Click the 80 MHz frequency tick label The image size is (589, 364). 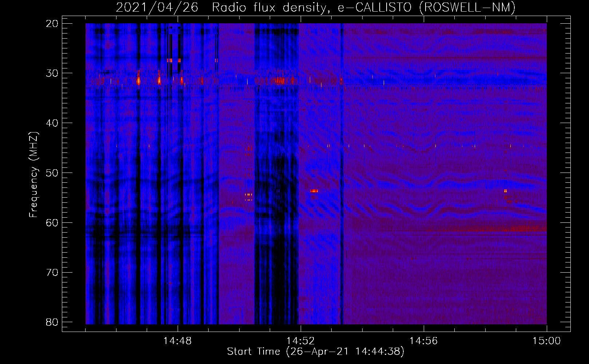point(52,322)
